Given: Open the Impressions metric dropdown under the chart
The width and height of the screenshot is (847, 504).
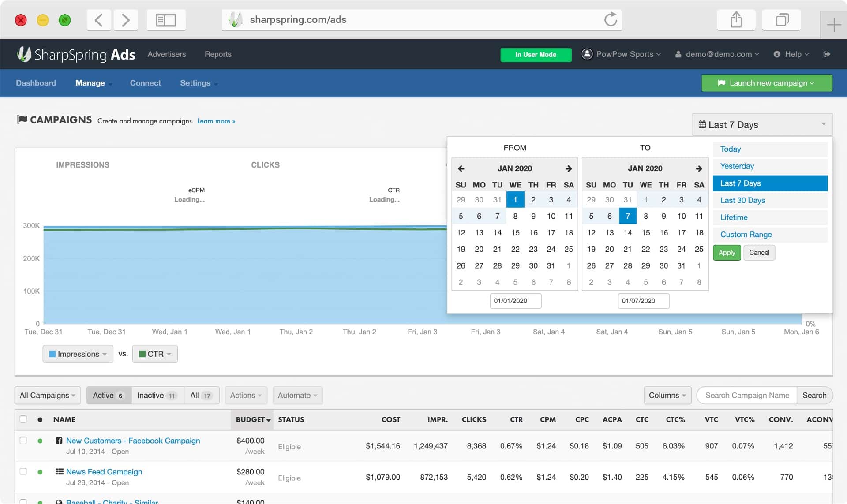Looking at the screenshot, I should click(78, 354).
